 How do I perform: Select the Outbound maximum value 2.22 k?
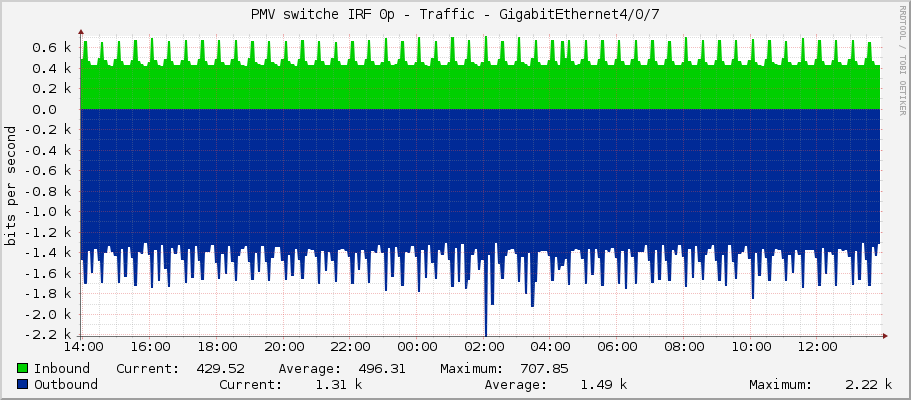coord(869,384)
